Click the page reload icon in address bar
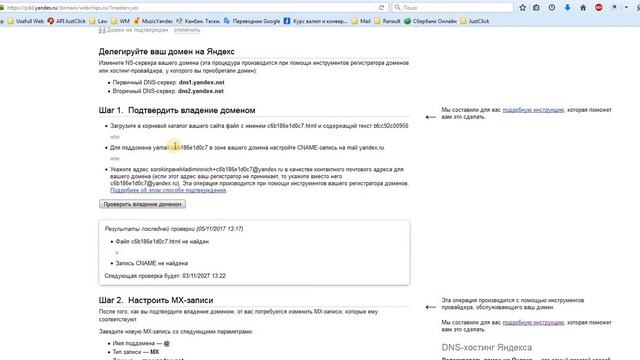Image resolution: width=640 pixels, height=360 pixels. pyautogui.click(x=381, y=7)
